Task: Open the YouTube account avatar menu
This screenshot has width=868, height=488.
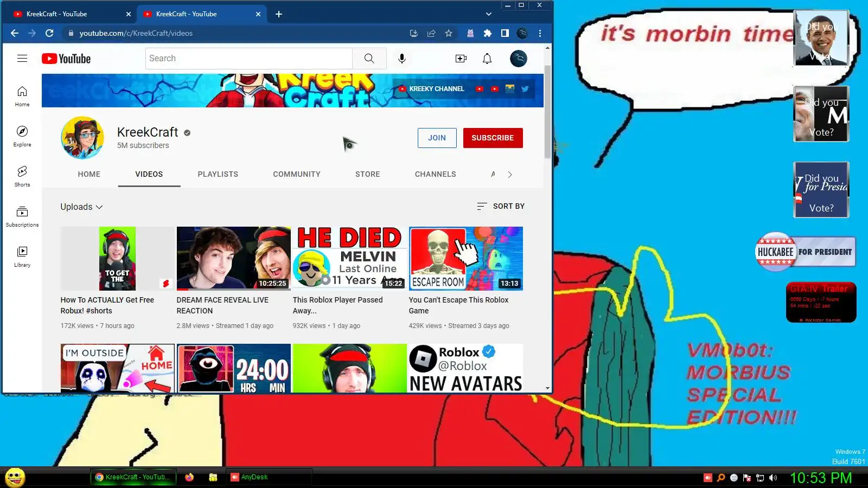Action: 519,59
